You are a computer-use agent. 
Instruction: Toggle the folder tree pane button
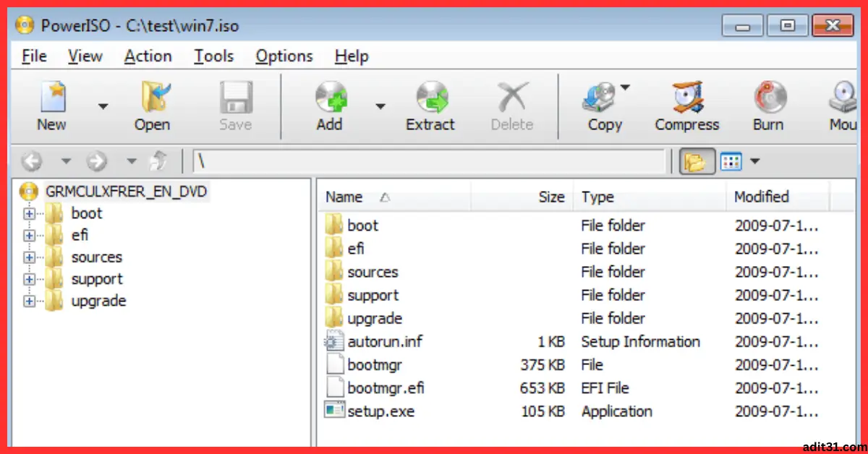(696, 161)
